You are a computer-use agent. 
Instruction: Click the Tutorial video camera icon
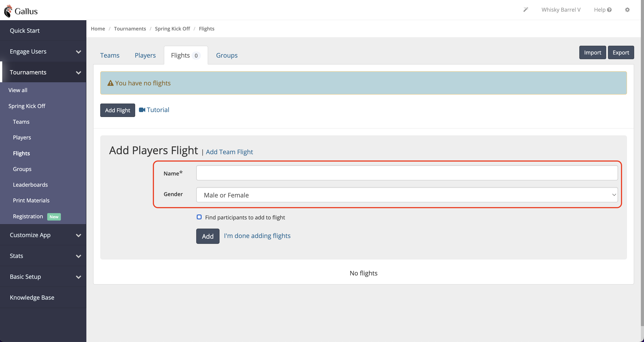point(142,110)
